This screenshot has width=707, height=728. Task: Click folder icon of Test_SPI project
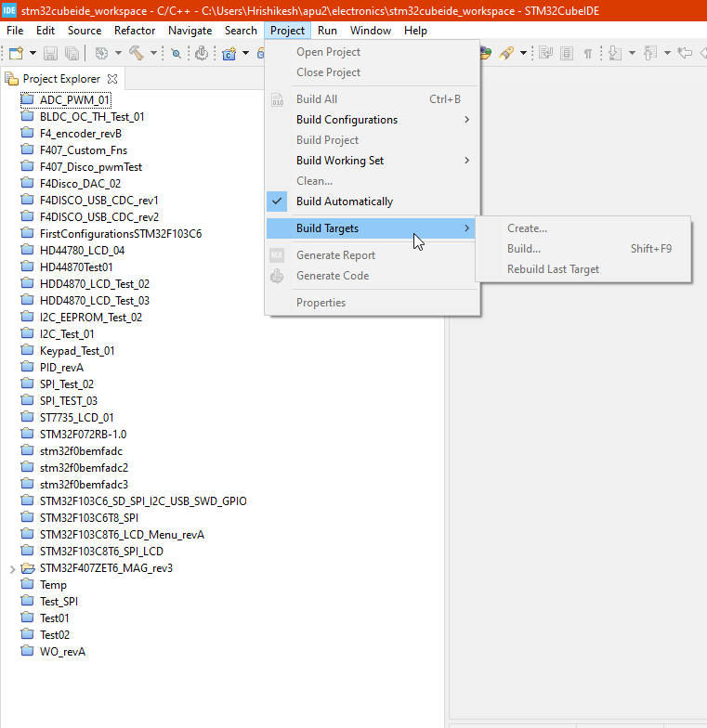tap(28, 600)
